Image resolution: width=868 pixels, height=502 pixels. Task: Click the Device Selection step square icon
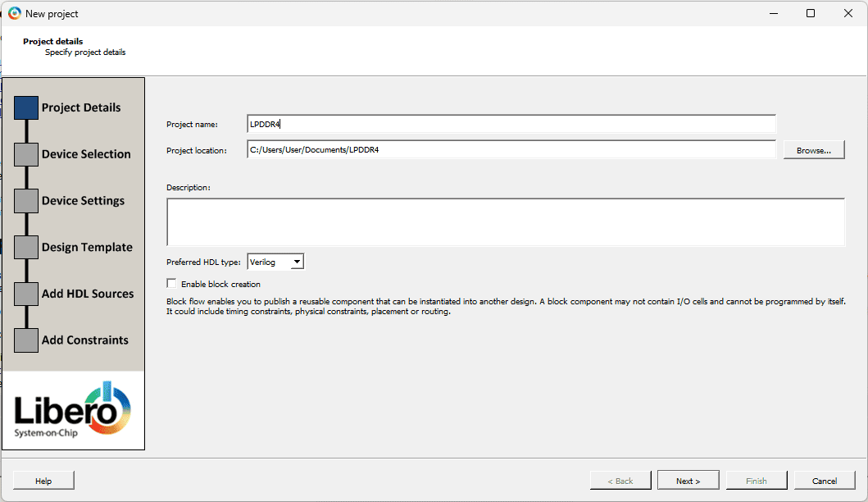coord(26,154)
